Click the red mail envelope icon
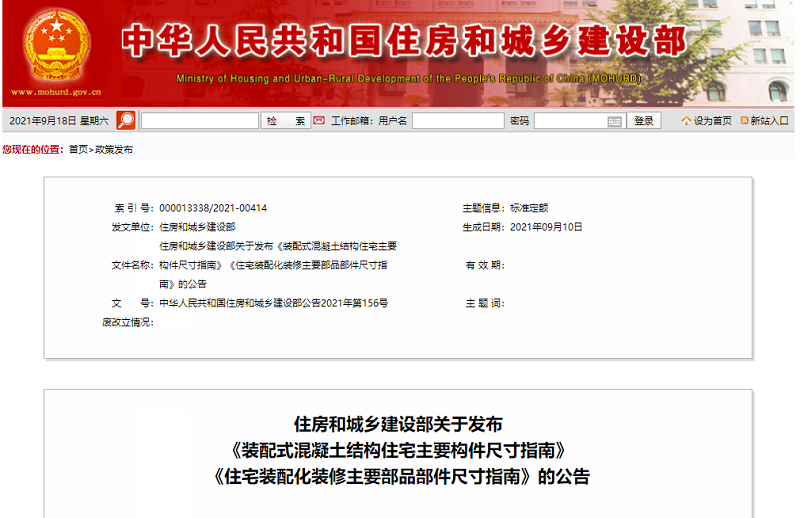 coord(319,120)
